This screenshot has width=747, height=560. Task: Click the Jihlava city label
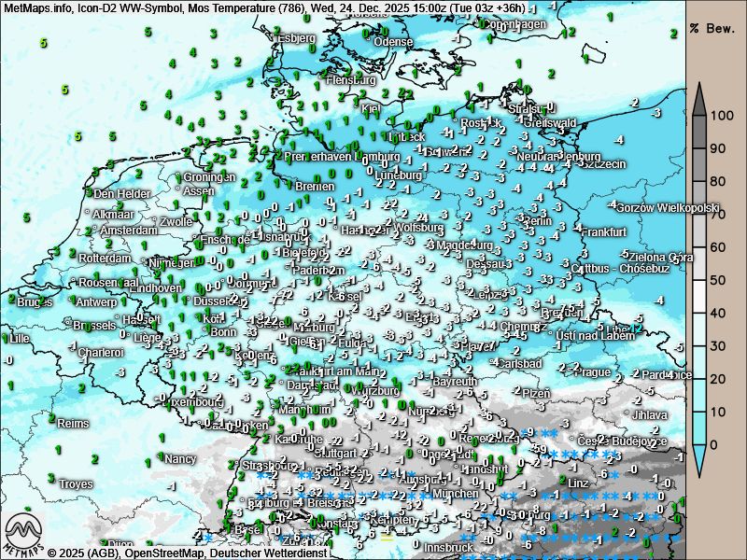[650, 414]
